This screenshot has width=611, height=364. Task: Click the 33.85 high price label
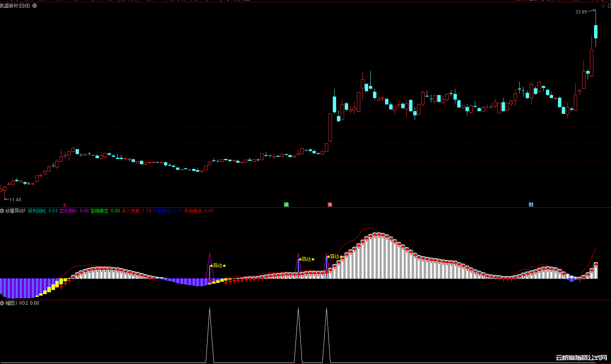[x=581, y=12]
